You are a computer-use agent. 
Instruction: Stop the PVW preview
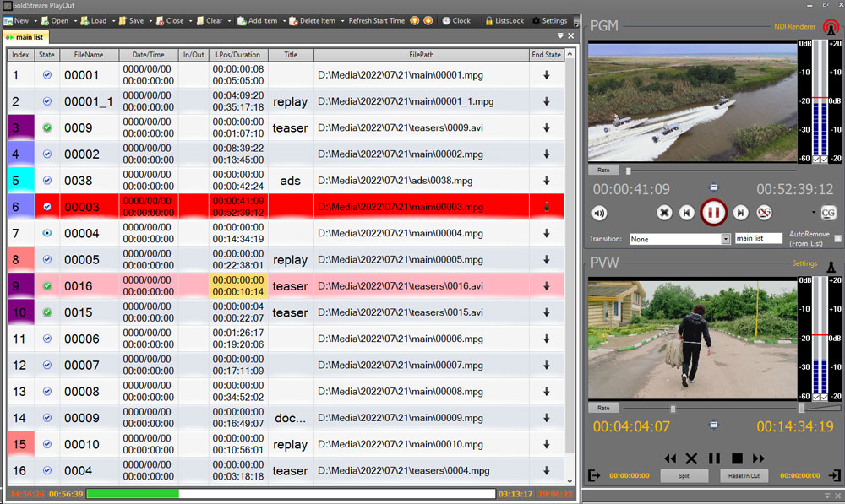coord(737,458)
